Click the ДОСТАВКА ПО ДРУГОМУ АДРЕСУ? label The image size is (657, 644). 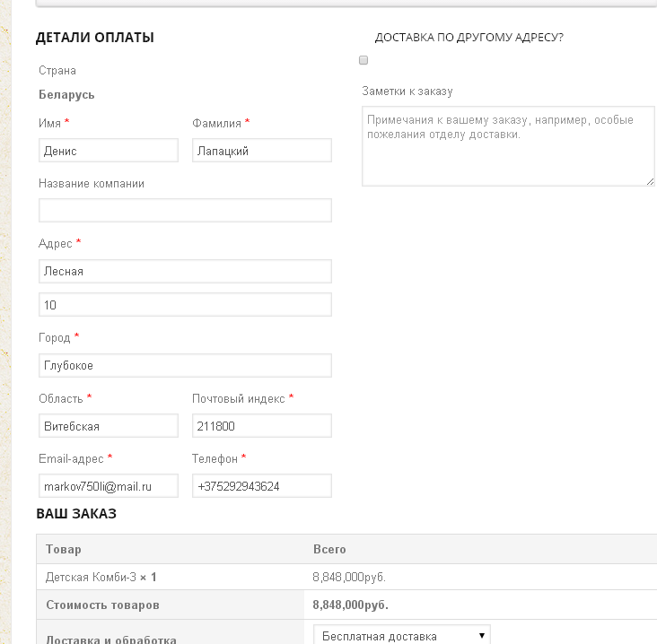tap(469, 38)
